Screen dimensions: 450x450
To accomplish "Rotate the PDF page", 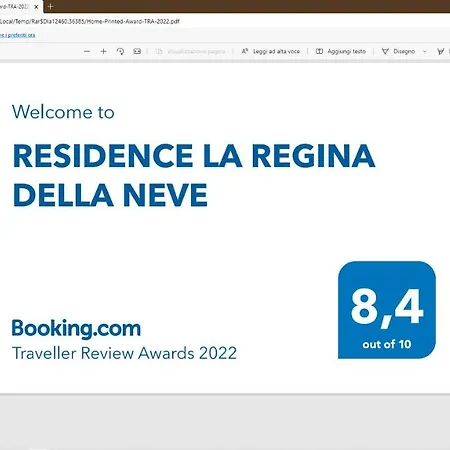I will 120,51.
